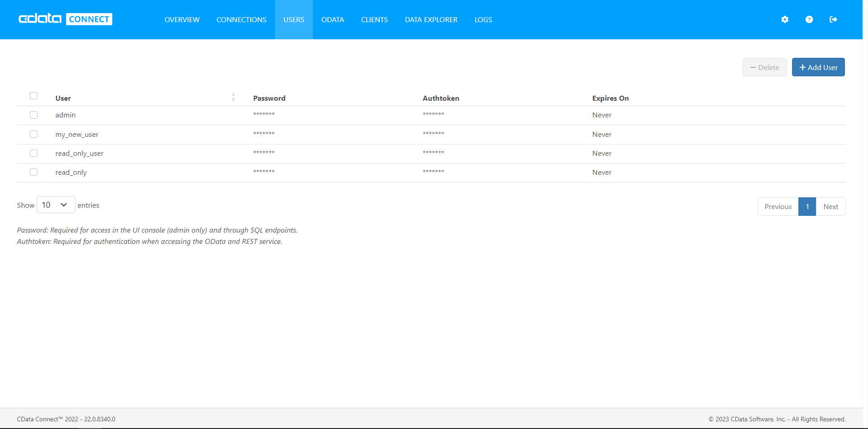Open the settings gear icon
Image resolution: width=868 pixels, height=429 pixels.
tap(785, 19)
